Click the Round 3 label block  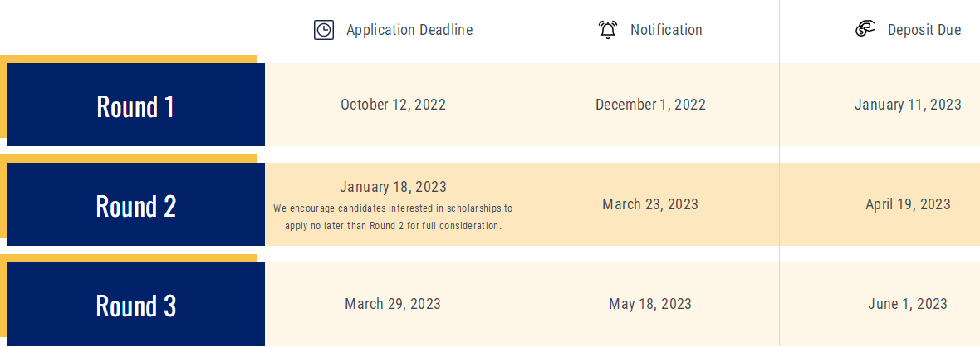[x=135, y=305]
